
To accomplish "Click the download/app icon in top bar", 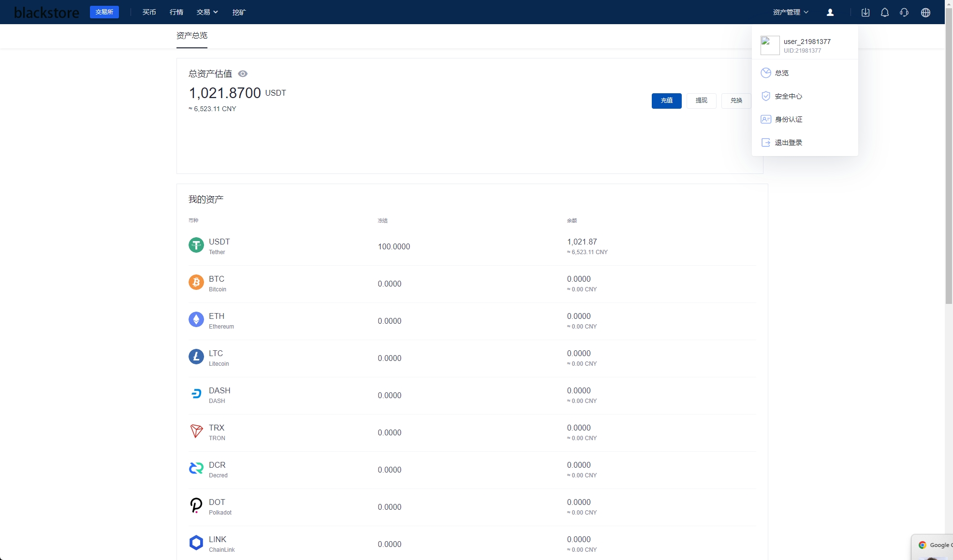I will 865,12.
